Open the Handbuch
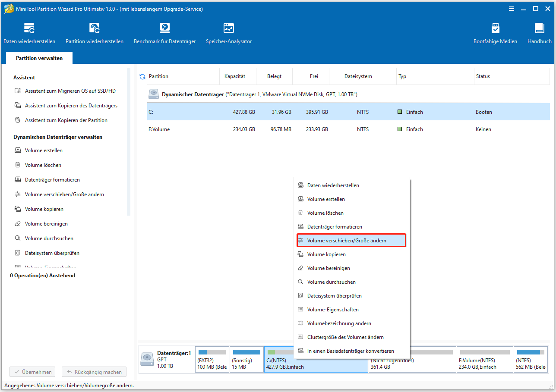This screenshot has width=556, height=392. coord(539,32)
